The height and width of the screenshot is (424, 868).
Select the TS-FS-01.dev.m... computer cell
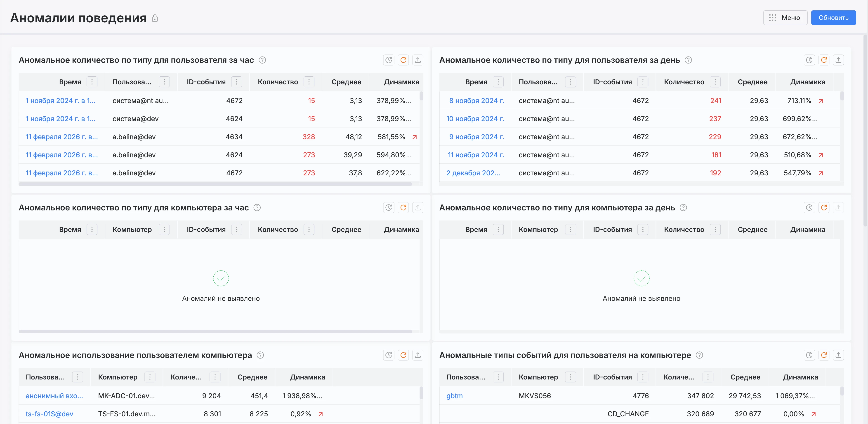127,414
